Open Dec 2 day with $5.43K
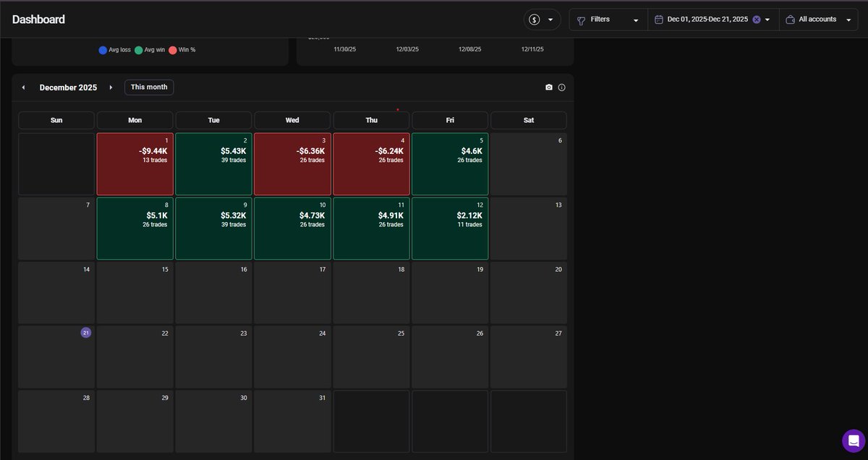 click(x=213, y=164)
